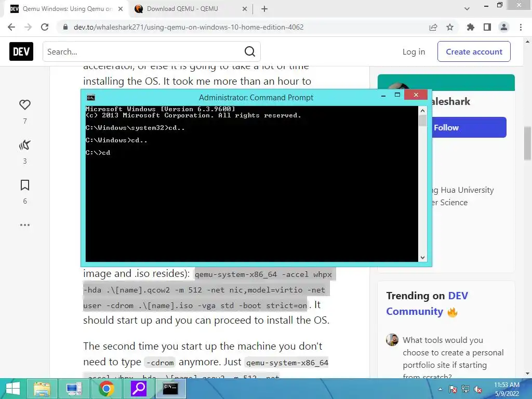Click the address bar URL
The width and height of the screenshot is (532, 399).
click(189, 27)
